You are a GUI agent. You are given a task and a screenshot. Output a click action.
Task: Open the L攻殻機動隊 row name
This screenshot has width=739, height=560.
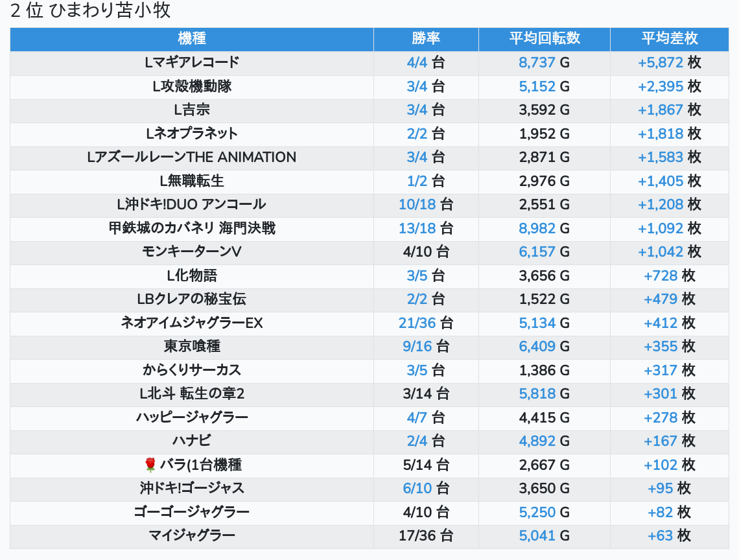pyautogui.click(x=191, y=86)
